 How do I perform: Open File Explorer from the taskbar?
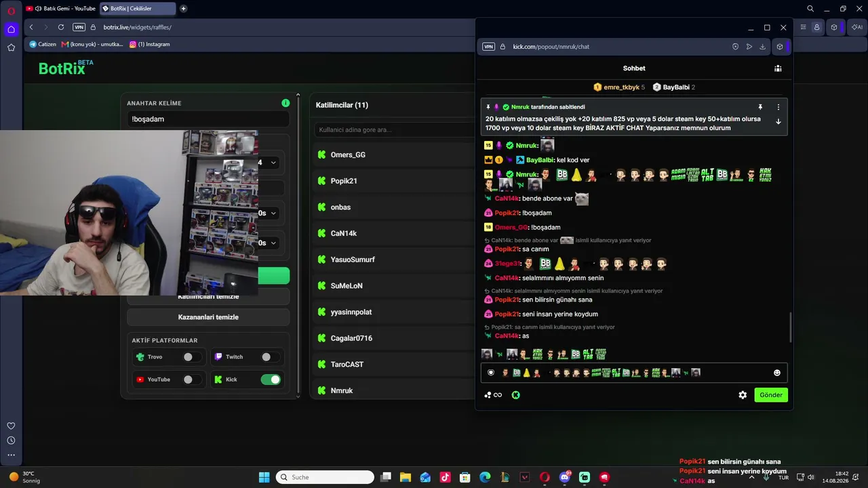click(406, 477)
